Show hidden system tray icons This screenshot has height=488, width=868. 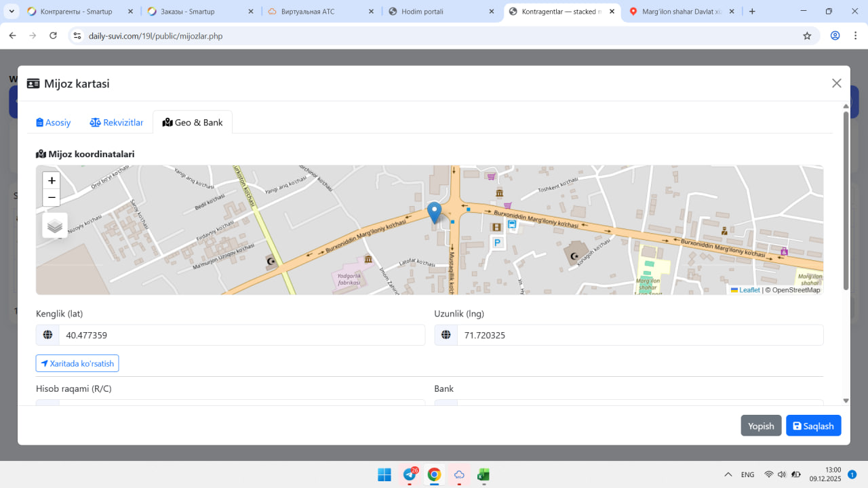point(728,474)
